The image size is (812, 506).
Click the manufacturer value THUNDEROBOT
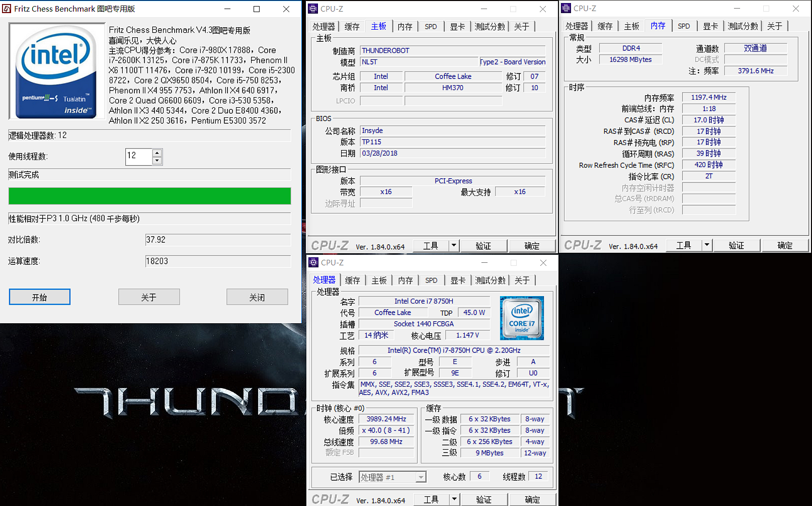pos(453,50)
